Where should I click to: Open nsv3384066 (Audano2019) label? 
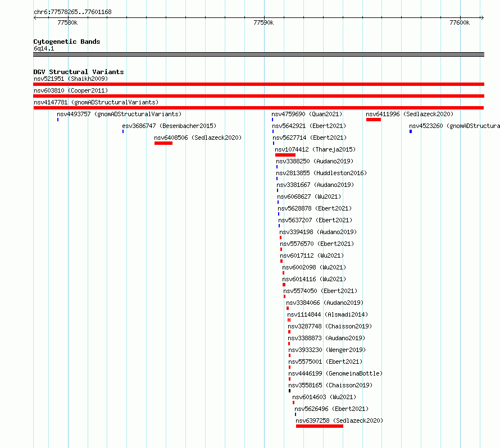coord(325,303)
